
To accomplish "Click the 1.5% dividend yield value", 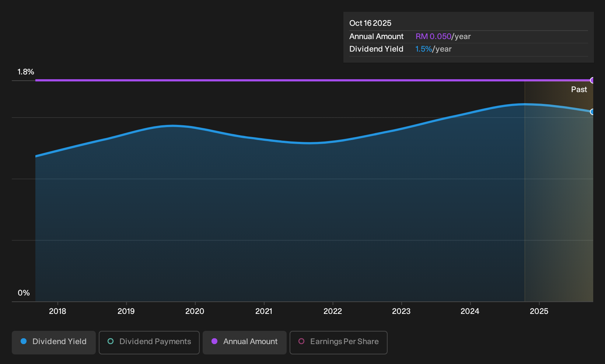I will (423, 49).
